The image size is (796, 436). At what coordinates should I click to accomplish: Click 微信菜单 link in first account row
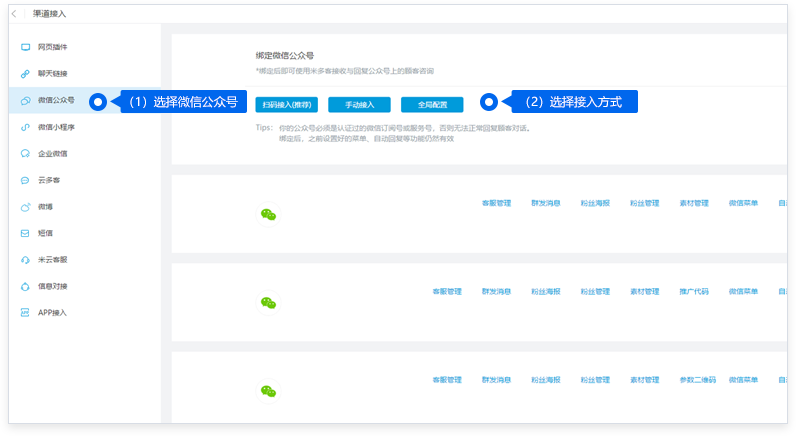click(743, 203)
